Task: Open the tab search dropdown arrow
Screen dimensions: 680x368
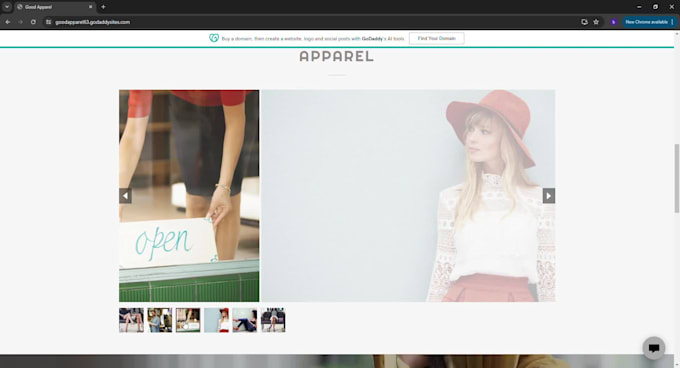Action: [x=7, y=7]
